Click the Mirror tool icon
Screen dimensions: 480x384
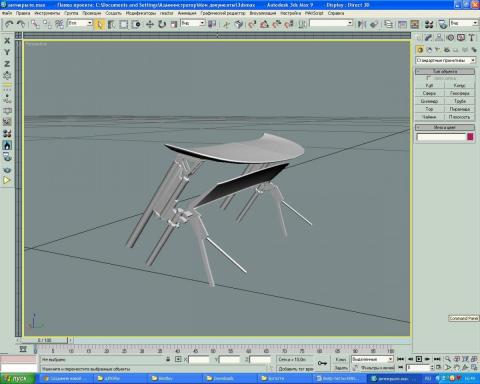click(361, 24)
